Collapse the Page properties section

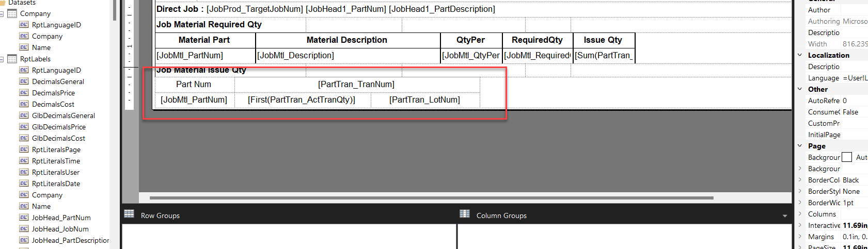click(x=800, y=146)
